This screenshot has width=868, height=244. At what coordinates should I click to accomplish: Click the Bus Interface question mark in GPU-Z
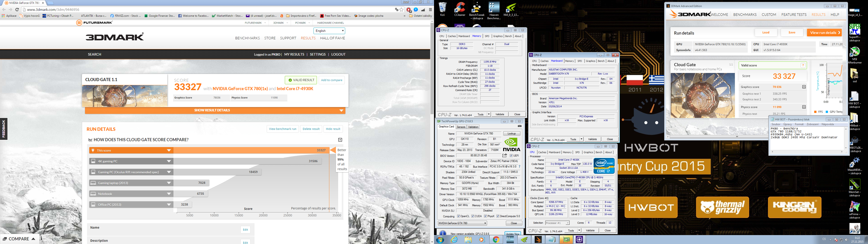[519, 167]
